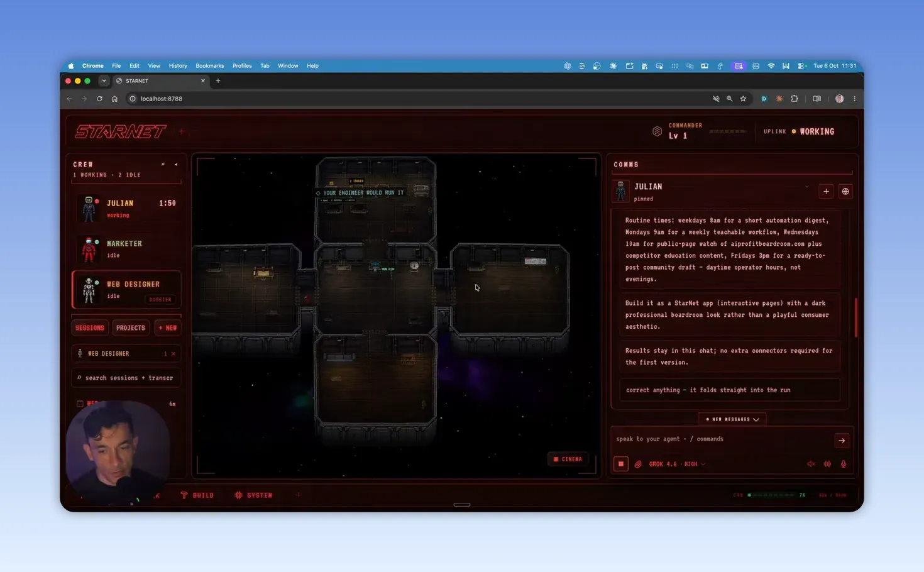Viewport: 924px width, 572px height.
Task: Tick the checkbox beside the session entry
Action: pos(80,404)
